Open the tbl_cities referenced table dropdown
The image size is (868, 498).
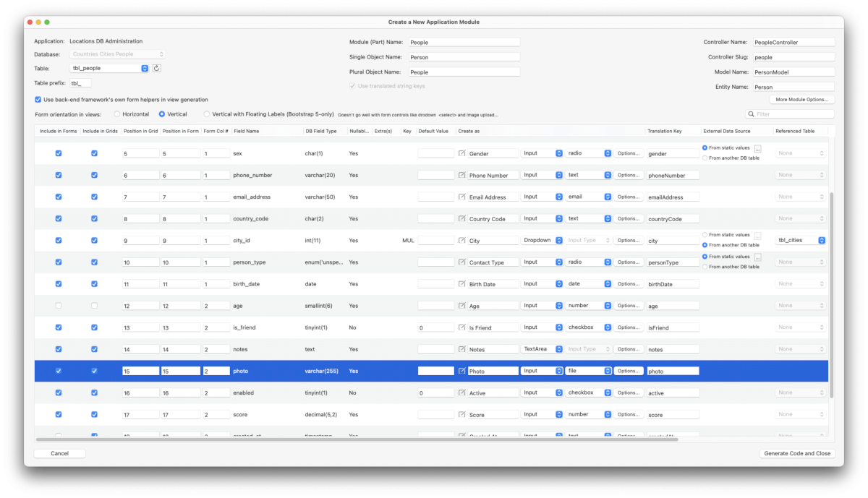coord(801,241)
